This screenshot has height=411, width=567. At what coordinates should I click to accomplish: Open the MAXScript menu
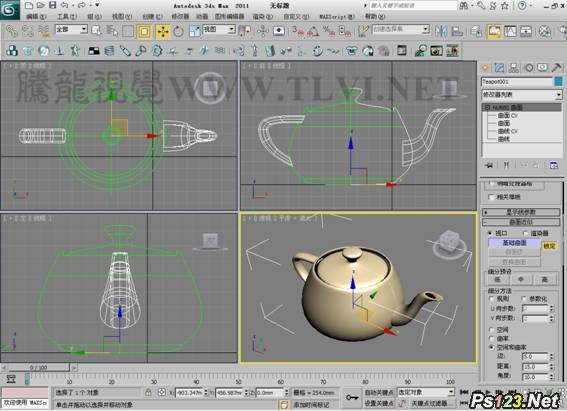point(337,17)
